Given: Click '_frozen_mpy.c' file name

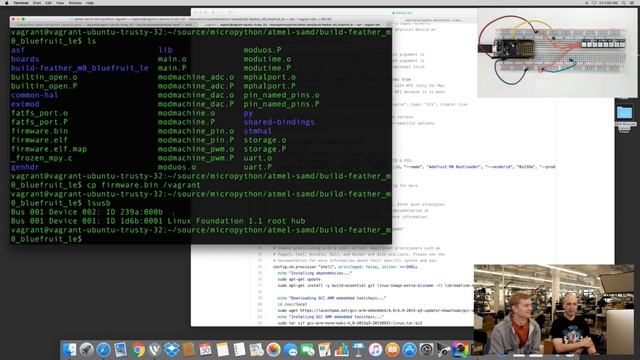Looking at the screenshot, I should [x=41, y=158].
